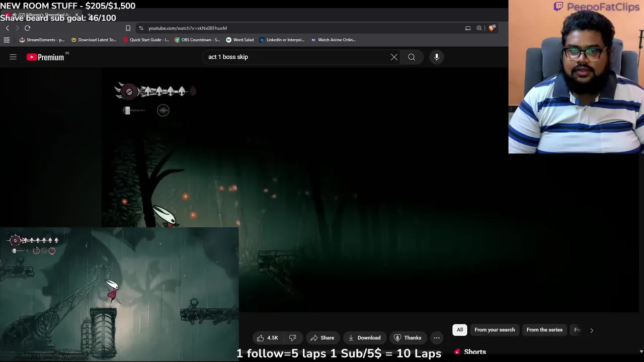Start voice search with microphone icon
644x362 pixels.
(x=437, y=57)
